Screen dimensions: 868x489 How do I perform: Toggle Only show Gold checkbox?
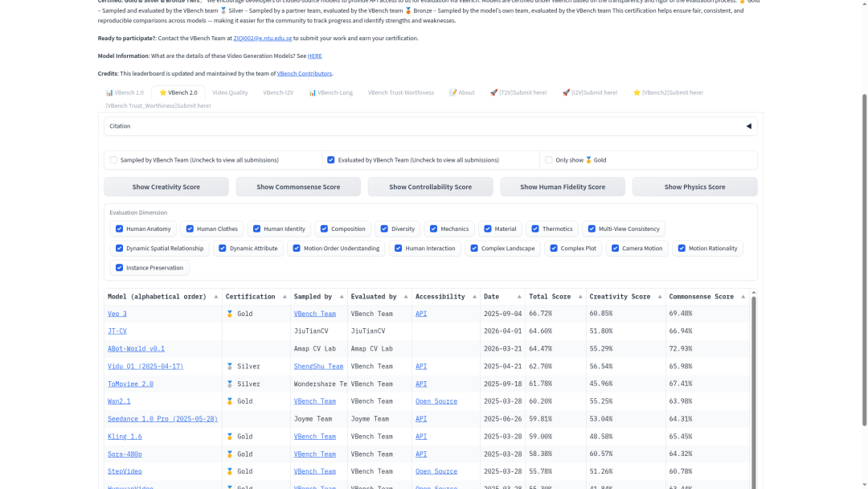tap(549, 160)
